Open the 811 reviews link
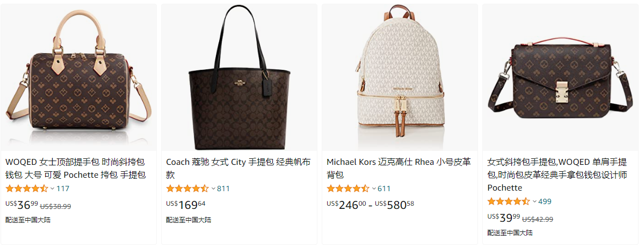Screen dimensions: 644x247 tap(223, 188)
